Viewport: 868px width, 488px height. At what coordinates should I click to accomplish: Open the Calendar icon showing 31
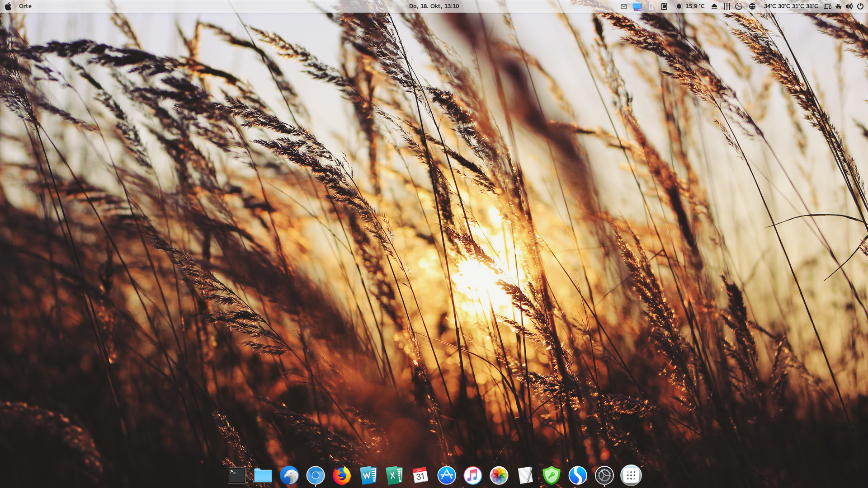click(420, 475)
